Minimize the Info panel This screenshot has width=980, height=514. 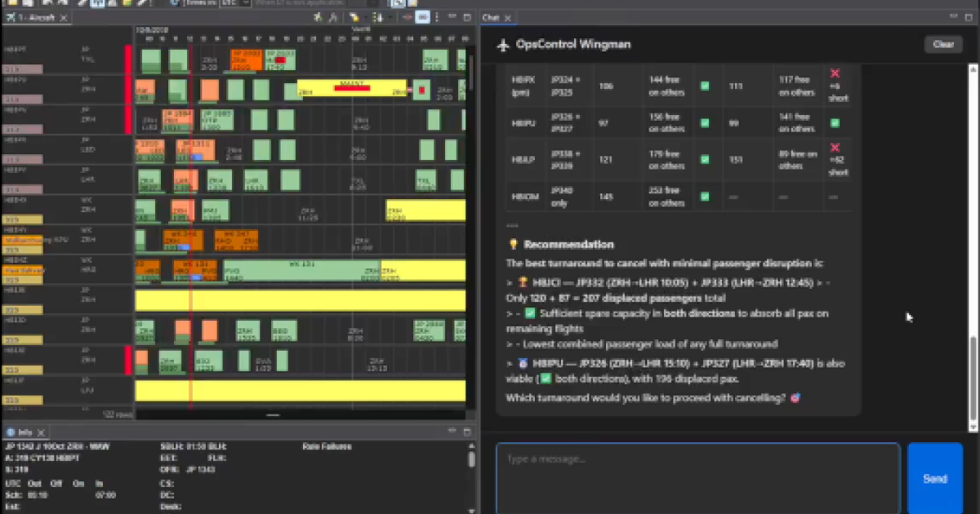click(452, 431)
